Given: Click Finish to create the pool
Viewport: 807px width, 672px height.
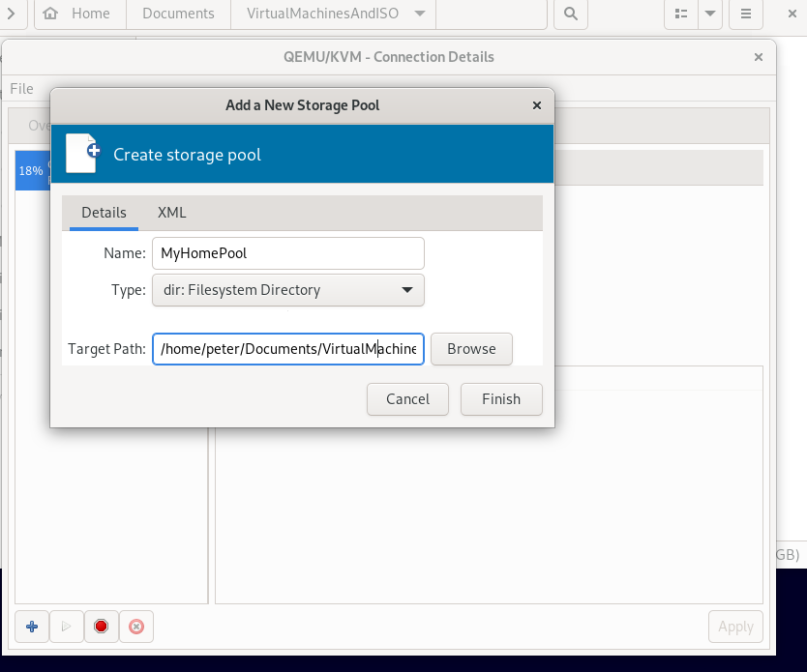Looking at the screenshot, I should click(x=500, y=398).
